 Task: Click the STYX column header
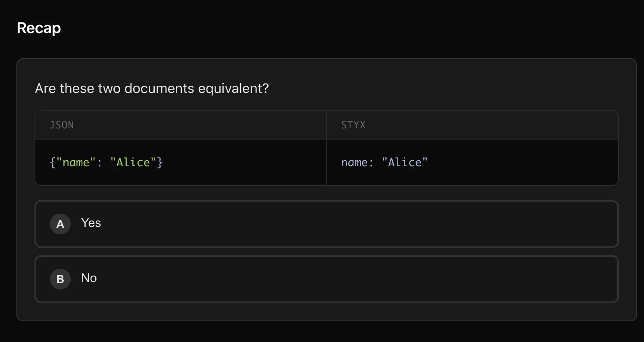(353, 125)
